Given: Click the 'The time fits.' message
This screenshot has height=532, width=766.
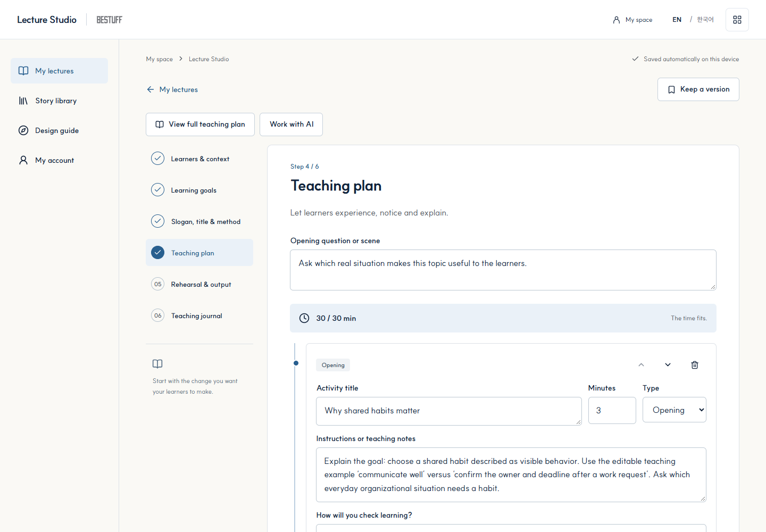Looking at the screenshot, I should tap(689, 318).
